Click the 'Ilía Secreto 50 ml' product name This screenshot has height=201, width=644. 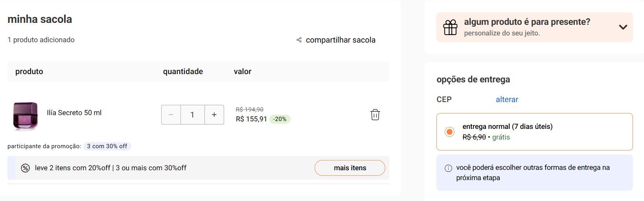click(74, 113)
